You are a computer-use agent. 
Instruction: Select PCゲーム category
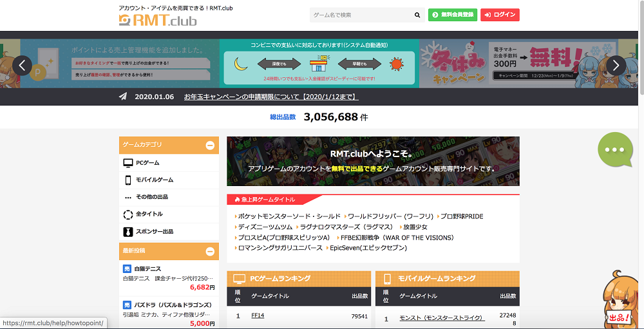pos(169,163)
